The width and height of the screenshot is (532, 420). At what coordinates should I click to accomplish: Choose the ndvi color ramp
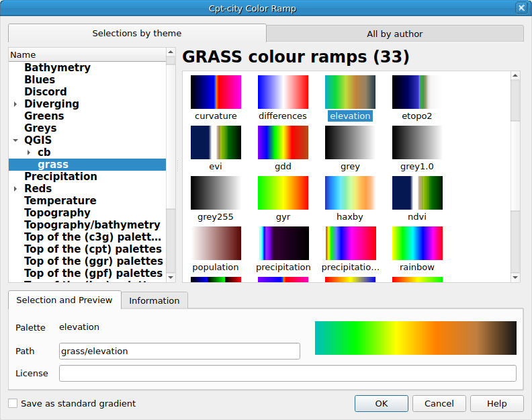(417, 193)
